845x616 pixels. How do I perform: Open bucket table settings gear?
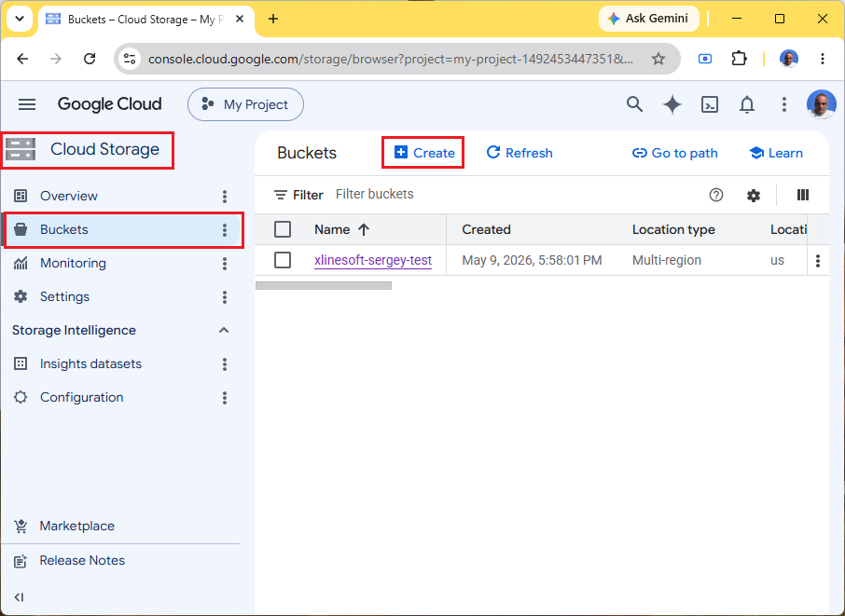(754, 195)
